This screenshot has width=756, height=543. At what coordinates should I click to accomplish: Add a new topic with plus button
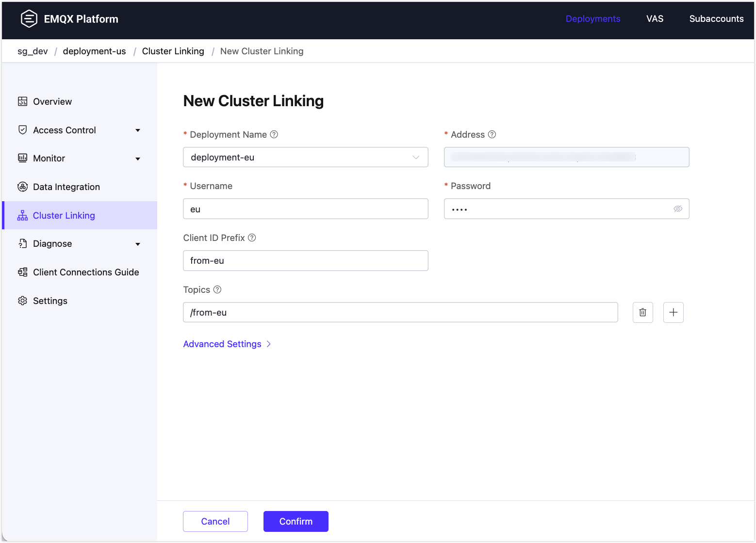pos(674,312)
